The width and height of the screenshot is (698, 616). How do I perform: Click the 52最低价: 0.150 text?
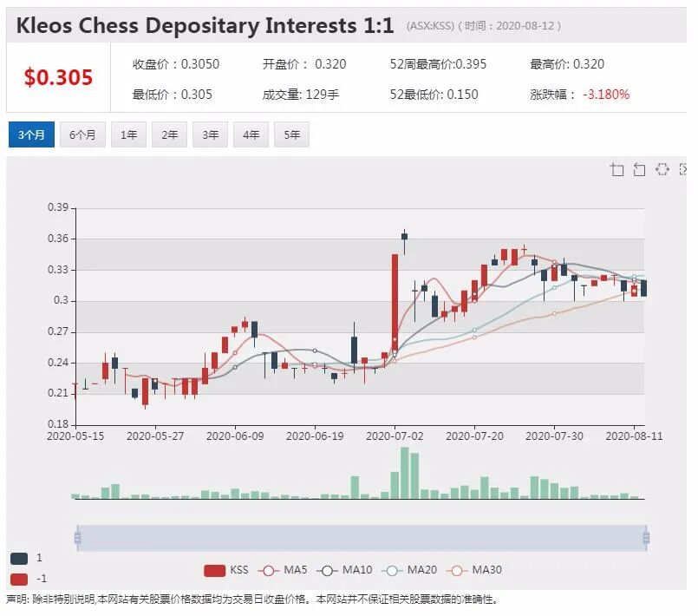pyautogui.click(x=434, y=95)
